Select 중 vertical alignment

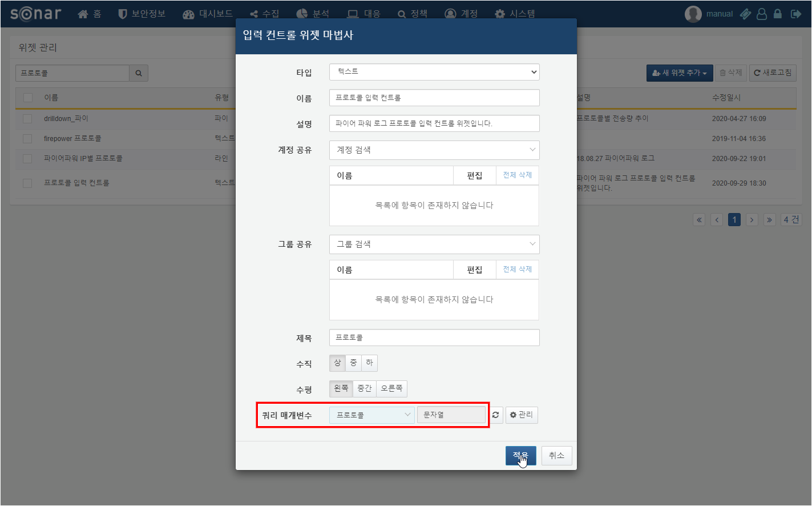pyautogui.click(x=353, y=363)
